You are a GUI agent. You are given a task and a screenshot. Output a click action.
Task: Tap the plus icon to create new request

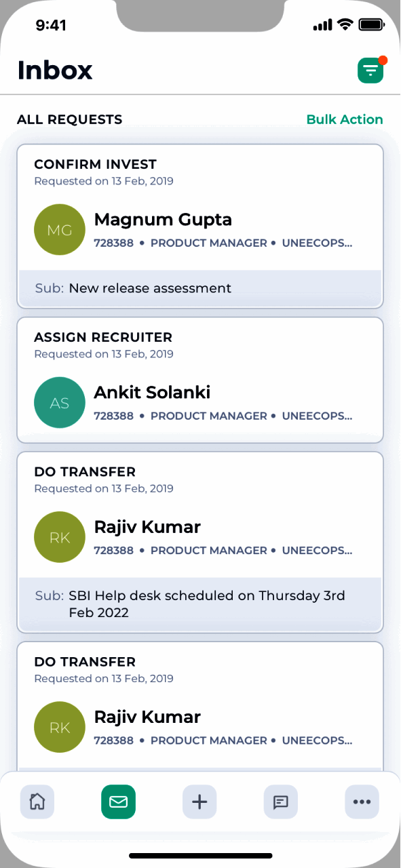coord(199,802)
